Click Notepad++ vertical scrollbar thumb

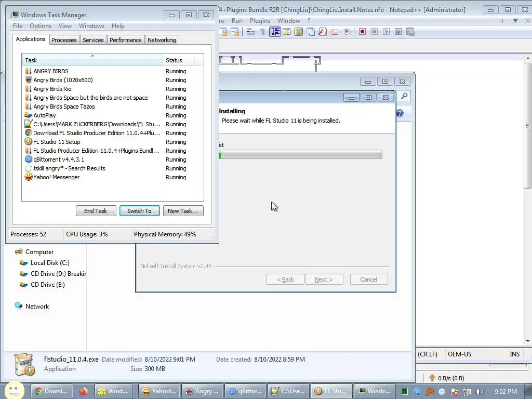(x=528, y=126)
